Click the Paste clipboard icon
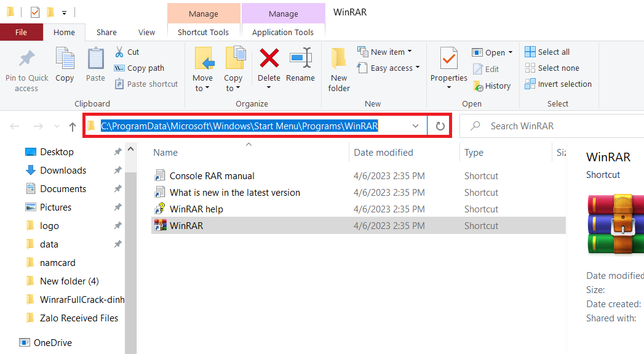644x354 pixels. (96, 58)
